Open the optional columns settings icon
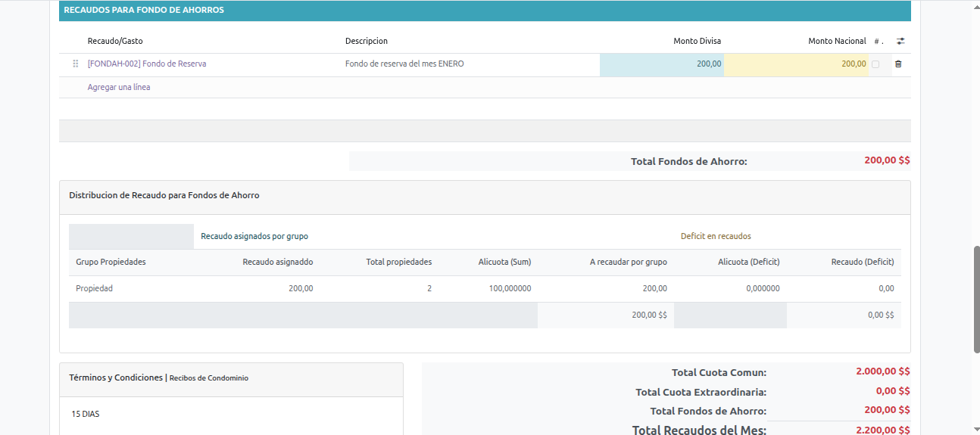Screen dimensions: 980x435 tap(900, 41)
